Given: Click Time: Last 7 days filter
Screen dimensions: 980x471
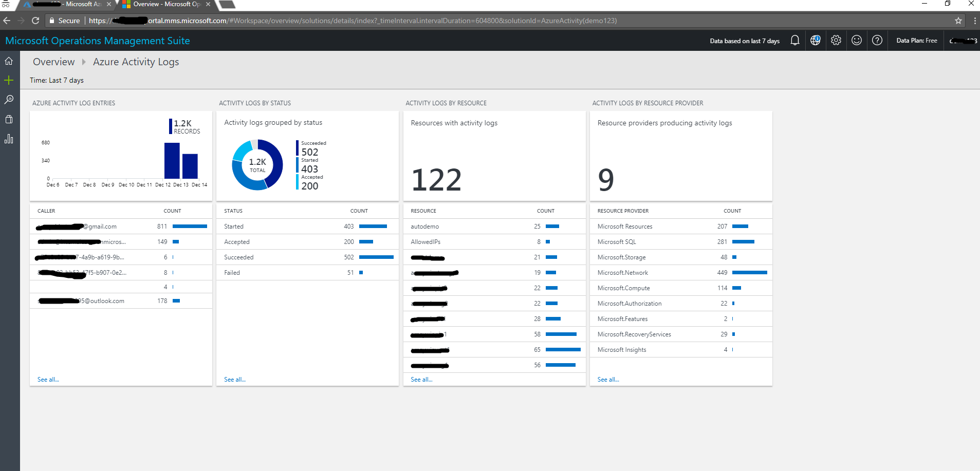Looking at the screenshot, I should point(57,80).
